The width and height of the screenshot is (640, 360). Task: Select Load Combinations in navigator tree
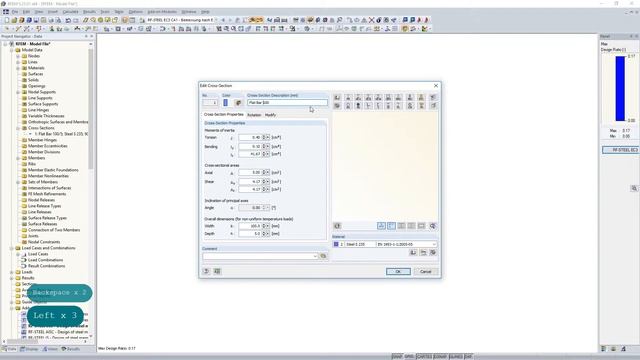[45, 260]
